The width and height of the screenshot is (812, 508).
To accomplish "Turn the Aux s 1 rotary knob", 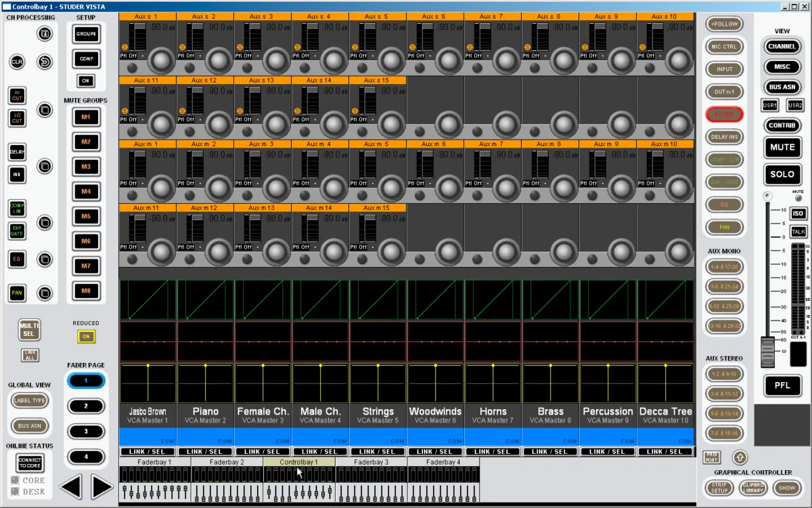I will 161,60.
